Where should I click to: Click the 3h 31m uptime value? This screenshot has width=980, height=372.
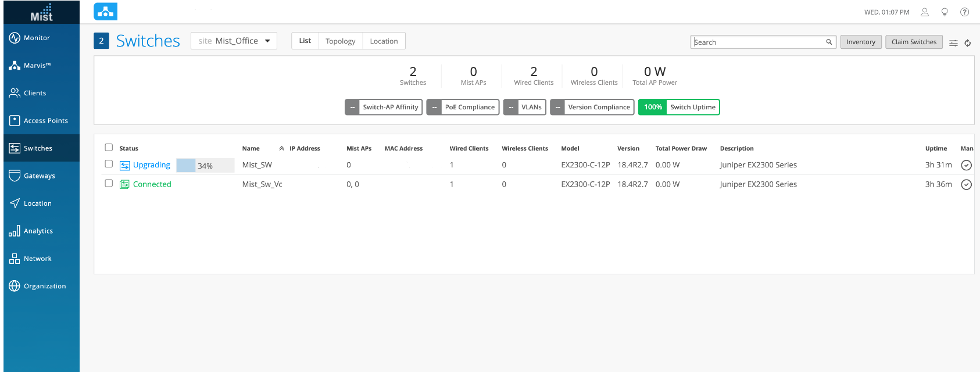(939, 165)
